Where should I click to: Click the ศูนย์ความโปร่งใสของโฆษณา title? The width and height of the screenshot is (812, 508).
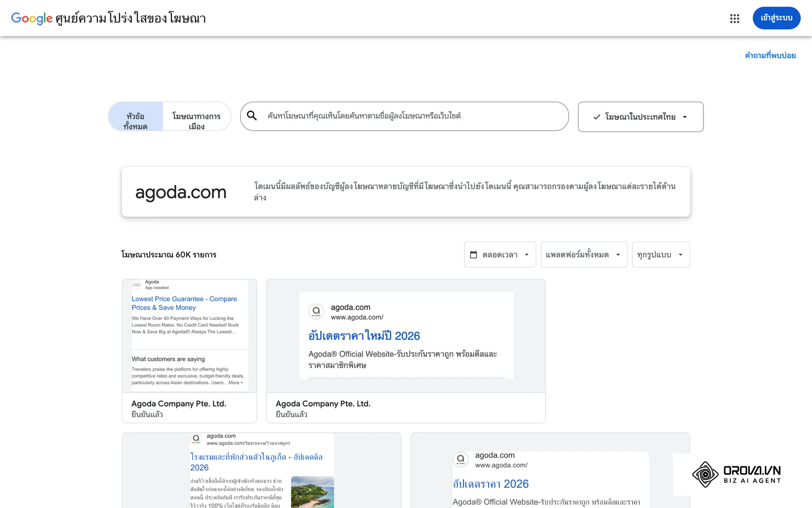130,19
